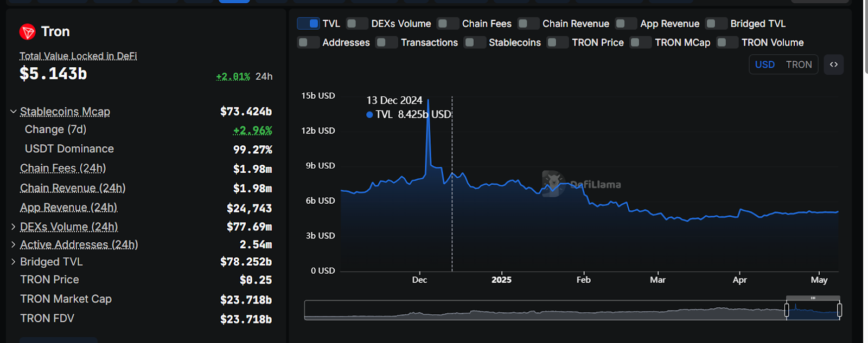Click the Tron logo icon
The width and height of the screenshot is (868, 343).
[x=27, y=32]
